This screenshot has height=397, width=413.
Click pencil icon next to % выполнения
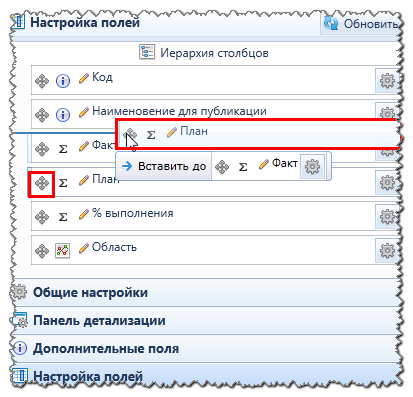pyautogui.click(x=84, y=214)
